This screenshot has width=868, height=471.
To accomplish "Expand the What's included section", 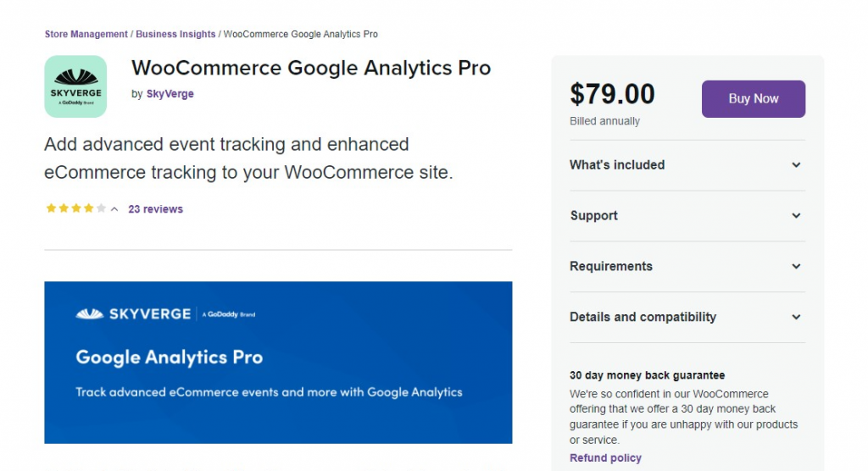I will point(687,165).
